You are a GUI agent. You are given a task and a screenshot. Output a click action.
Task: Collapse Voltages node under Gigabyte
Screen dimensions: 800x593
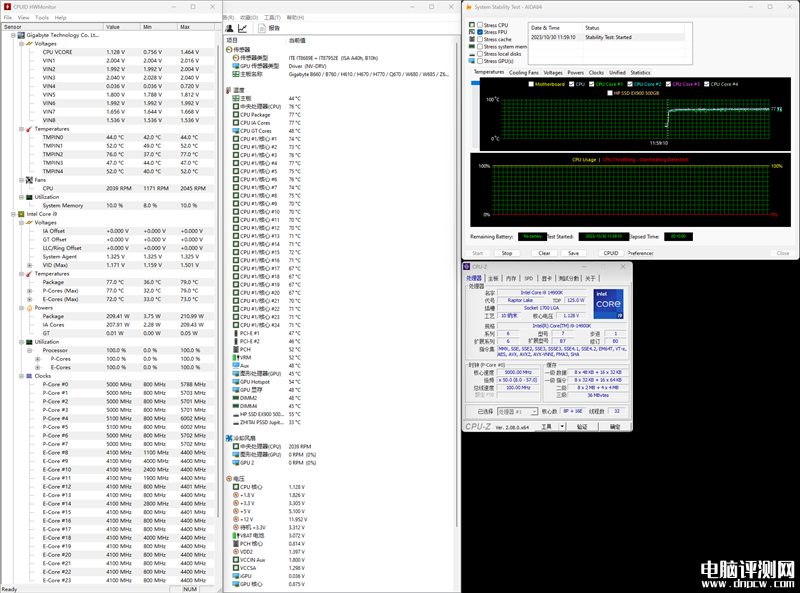coord(21,44)
